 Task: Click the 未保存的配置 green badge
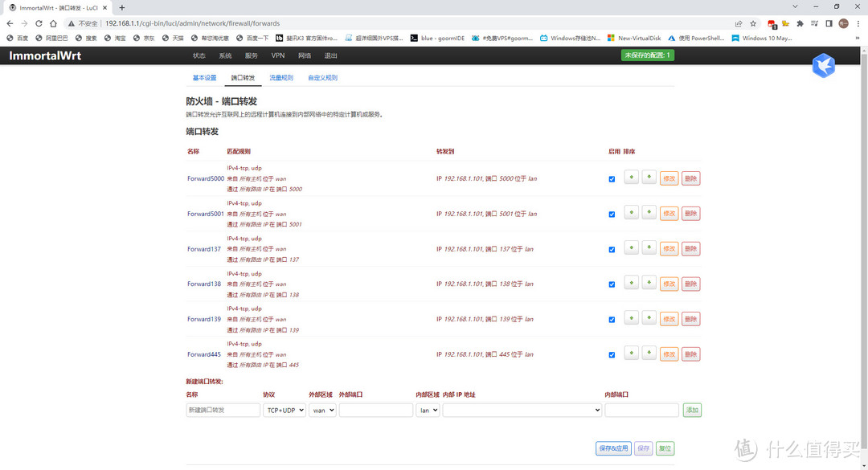648,55
